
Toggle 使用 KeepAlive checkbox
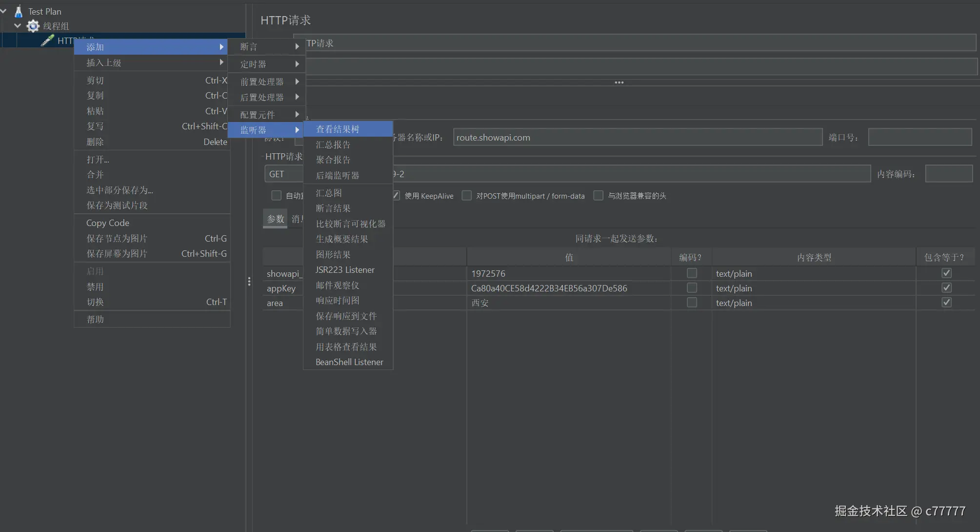tap(396, 196)
